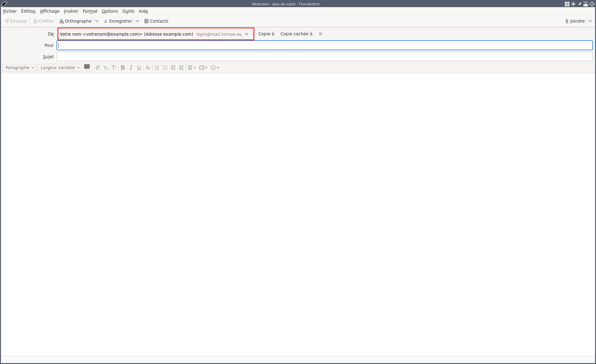Viewport: 596px width, 364px height.
Task: Expand the Enregistrer dropdown arrow
Action: pyautogui.click(x=138, y=21)
